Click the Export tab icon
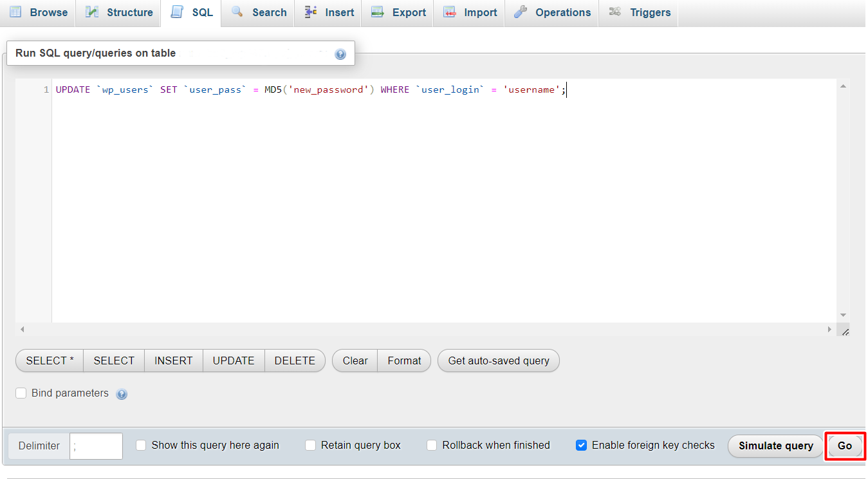868x479 pixels. [378, 12]
